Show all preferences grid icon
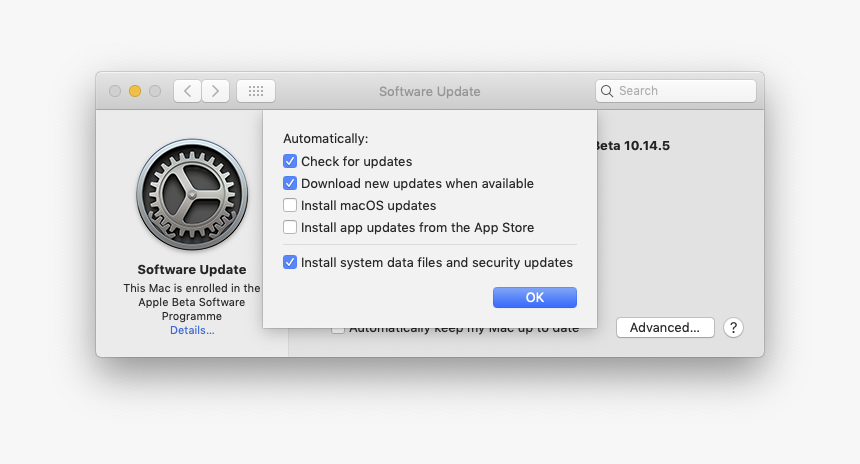 point(256,91)
